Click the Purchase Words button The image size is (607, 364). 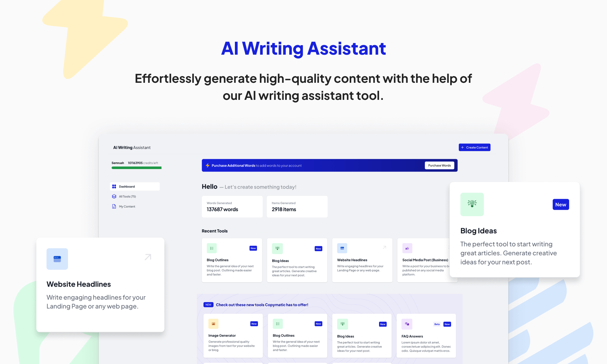[439, 165]
